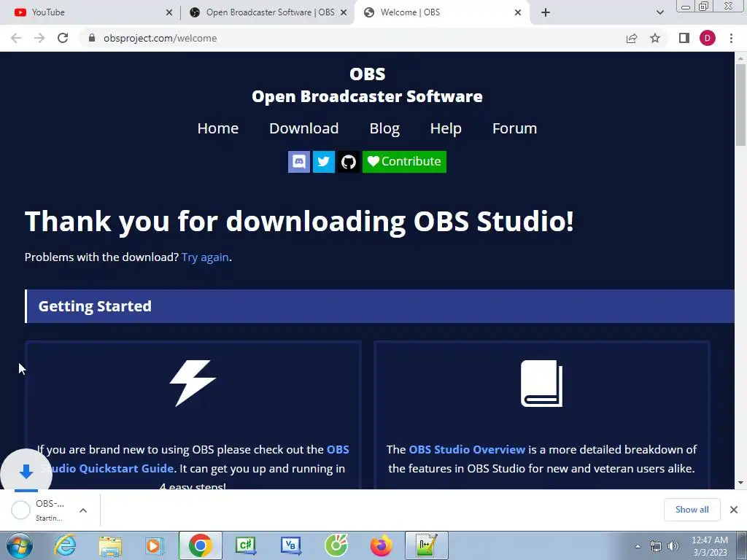The width and height of the screenshot is (747, 560).
Task: Select the Welcome | OBS tab
Action: click(441, 12)
